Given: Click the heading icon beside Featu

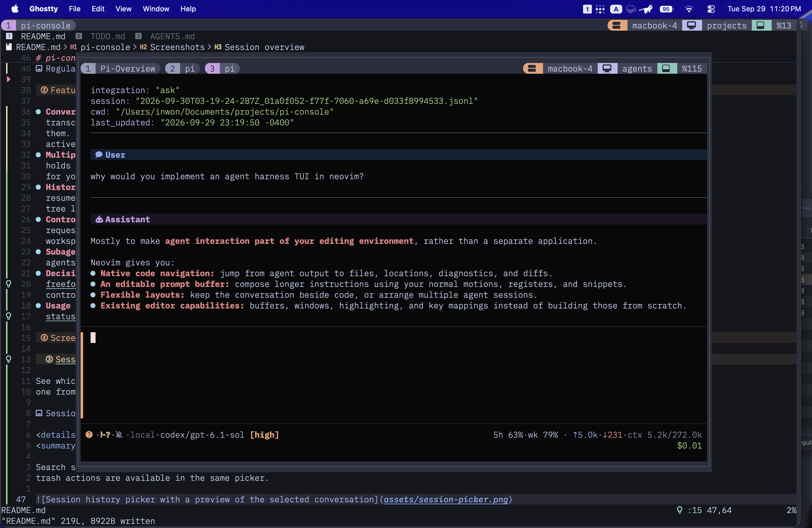Looking at the screenshot, I should pos(44,90).
